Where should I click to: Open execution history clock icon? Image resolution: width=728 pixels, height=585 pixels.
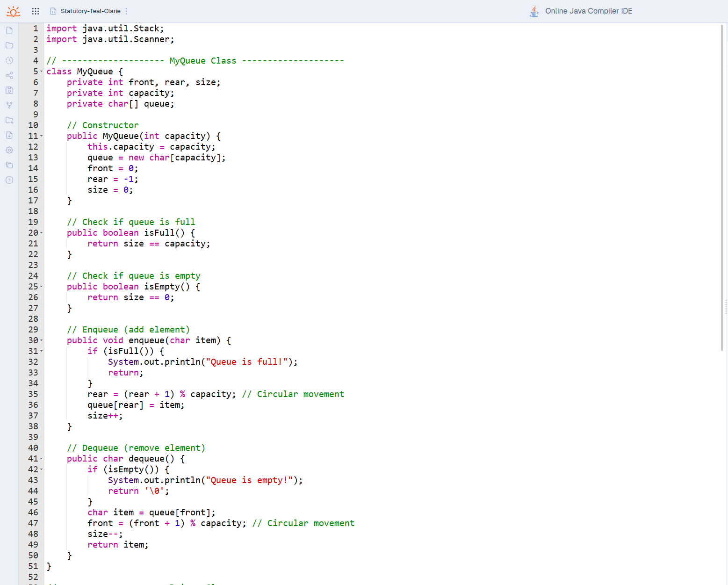[9, 60]
